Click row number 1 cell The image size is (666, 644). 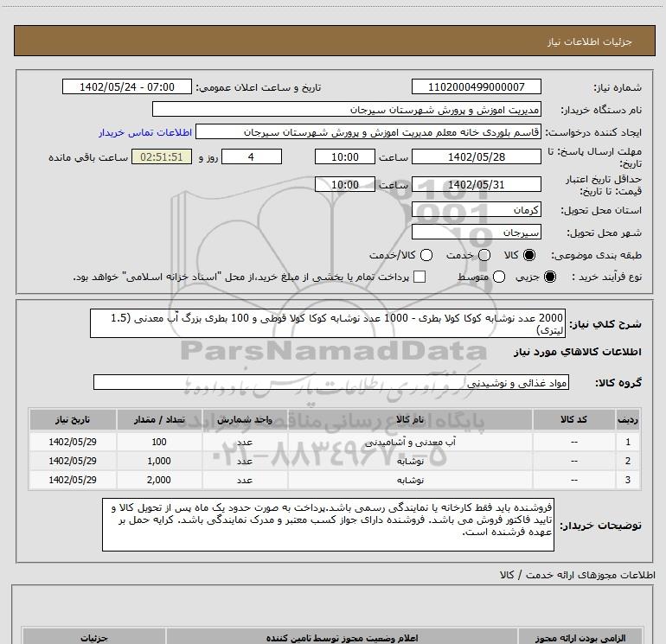click(628, 442)
